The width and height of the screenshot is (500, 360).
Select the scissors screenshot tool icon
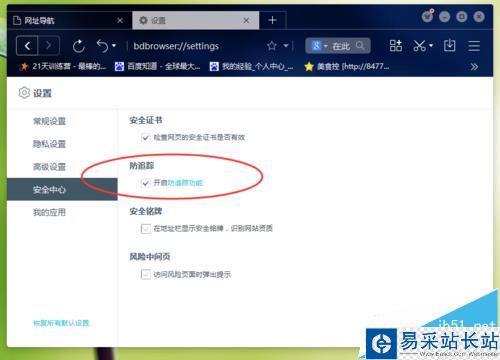click(420, 46)
